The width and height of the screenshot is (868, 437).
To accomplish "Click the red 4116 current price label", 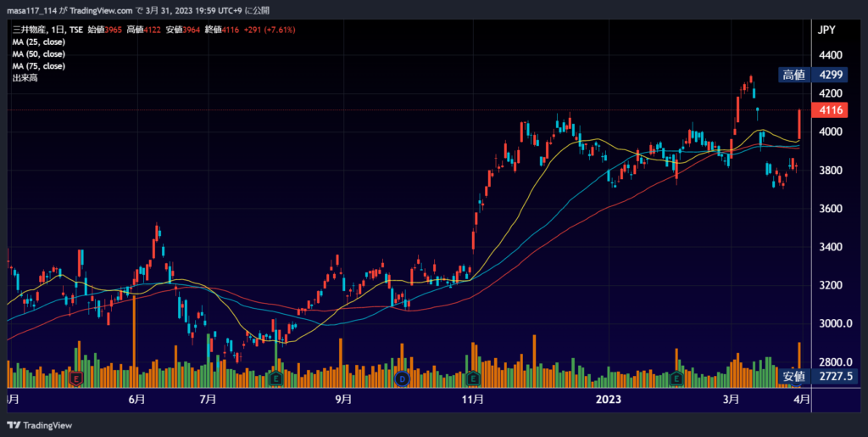I will click(x=832, y=110).
